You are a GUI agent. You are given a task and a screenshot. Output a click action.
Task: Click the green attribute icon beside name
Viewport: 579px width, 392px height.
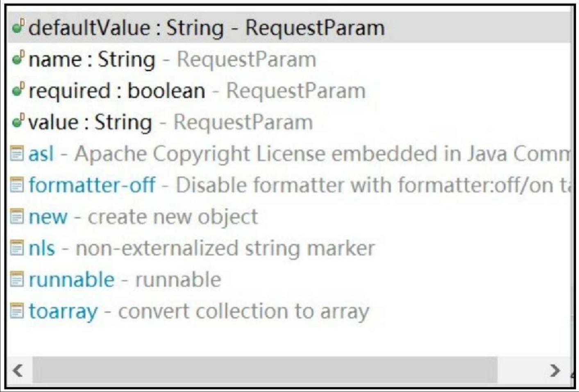click(x=18, y=59)
